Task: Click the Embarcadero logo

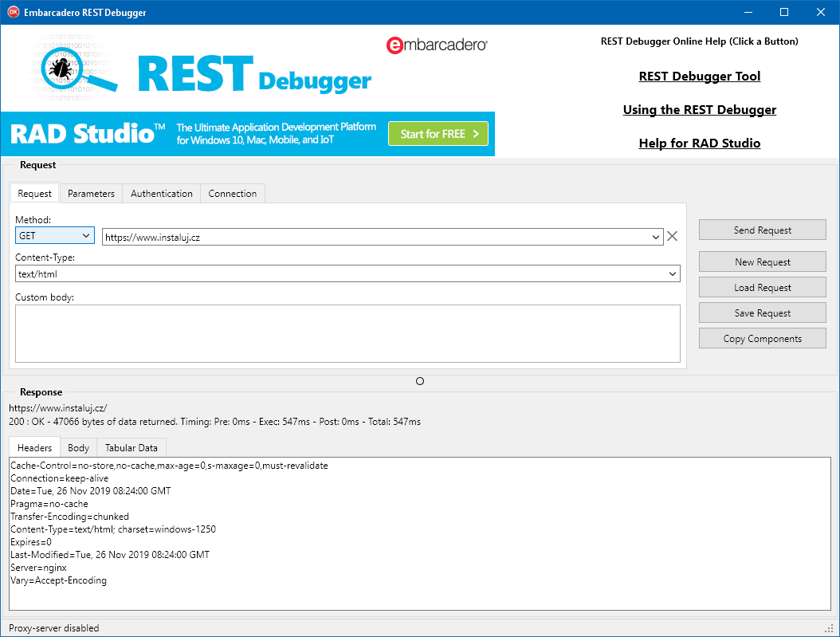Action: click(x=437, y=45)
